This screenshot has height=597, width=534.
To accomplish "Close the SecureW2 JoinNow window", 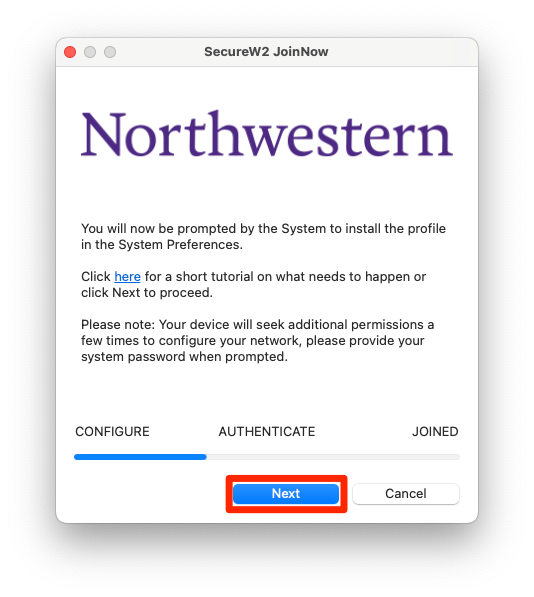I will (x=70, y=52).
